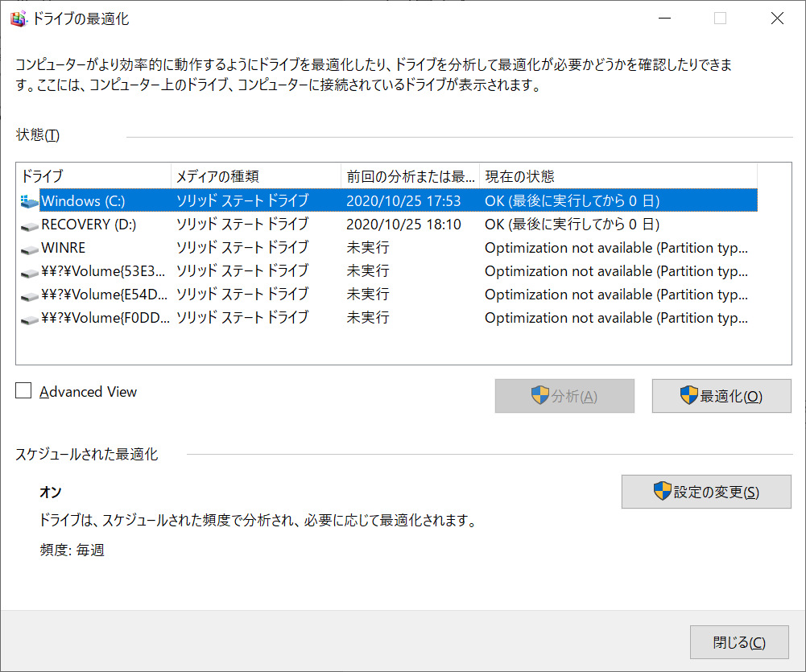Click the 状態(T) section label
The width and height of the screenshot is (806, 672).
click(x=38, y=134)
